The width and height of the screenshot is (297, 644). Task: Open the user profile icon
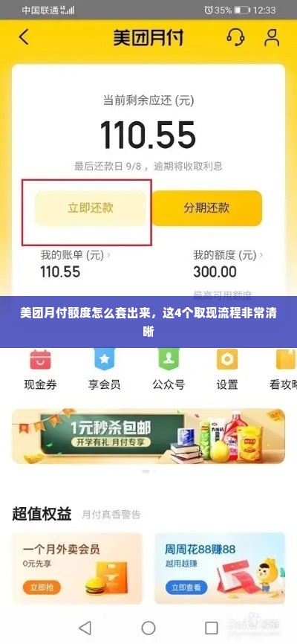click(x=272, y=37)
